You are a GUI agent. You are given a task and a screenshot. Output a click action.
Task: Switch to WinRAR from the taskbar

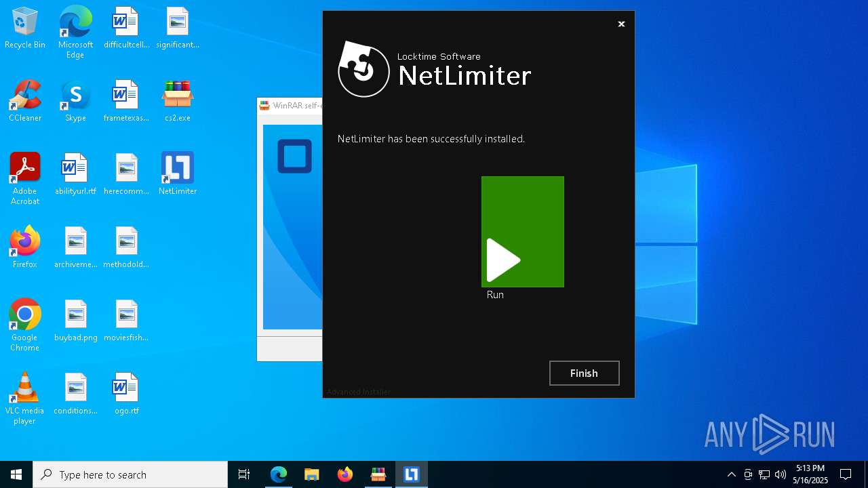click(378, 474)
